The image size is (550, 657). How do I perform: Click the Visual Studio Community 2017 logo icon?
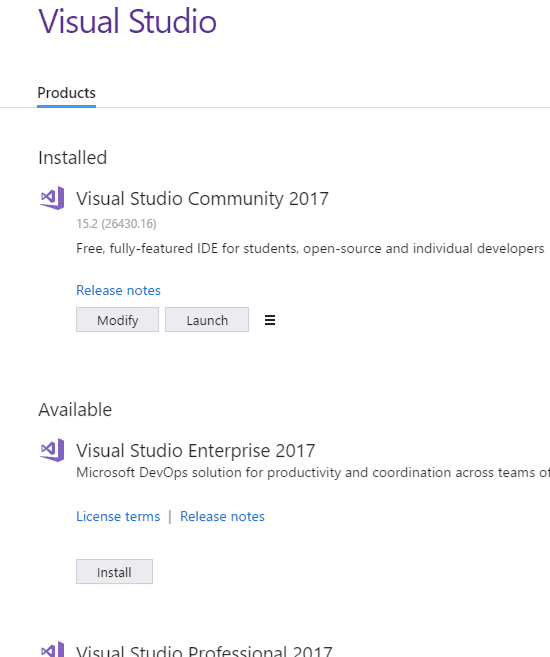[x=52, y=198]
